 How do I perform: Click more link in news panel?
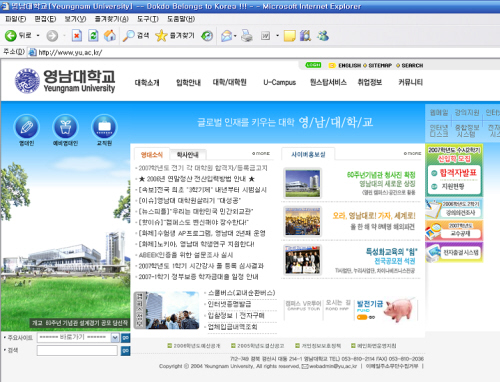coord(261,153)
